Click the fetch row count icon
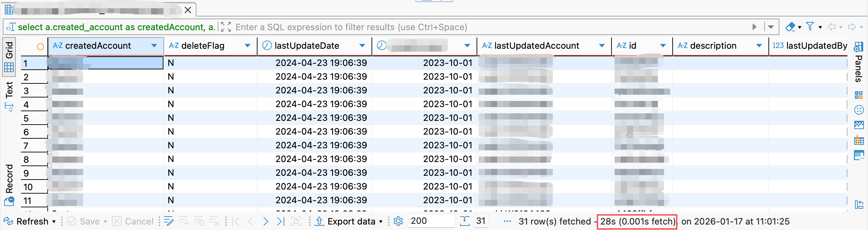 click(x=465, y=221)
